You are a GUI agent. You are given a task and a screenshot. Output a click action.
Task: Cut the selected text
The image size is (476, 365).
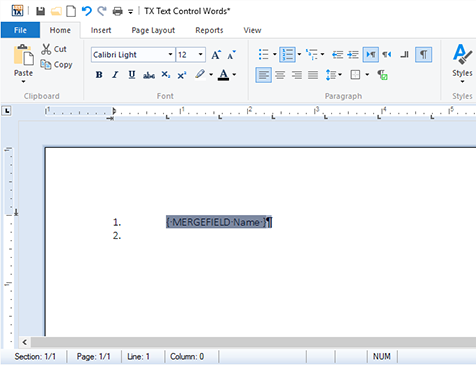tap(54, 49)
